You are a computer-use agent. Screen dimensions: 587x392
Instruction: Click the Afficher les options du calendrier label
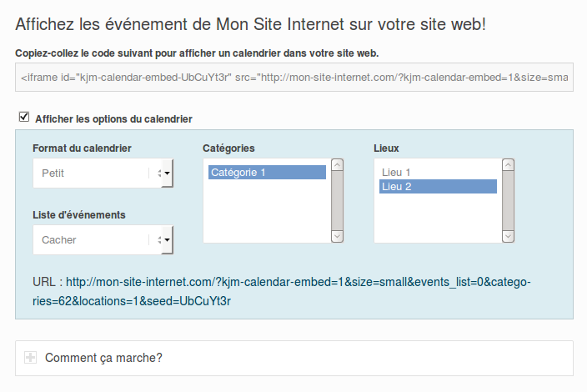pos(113,119)
